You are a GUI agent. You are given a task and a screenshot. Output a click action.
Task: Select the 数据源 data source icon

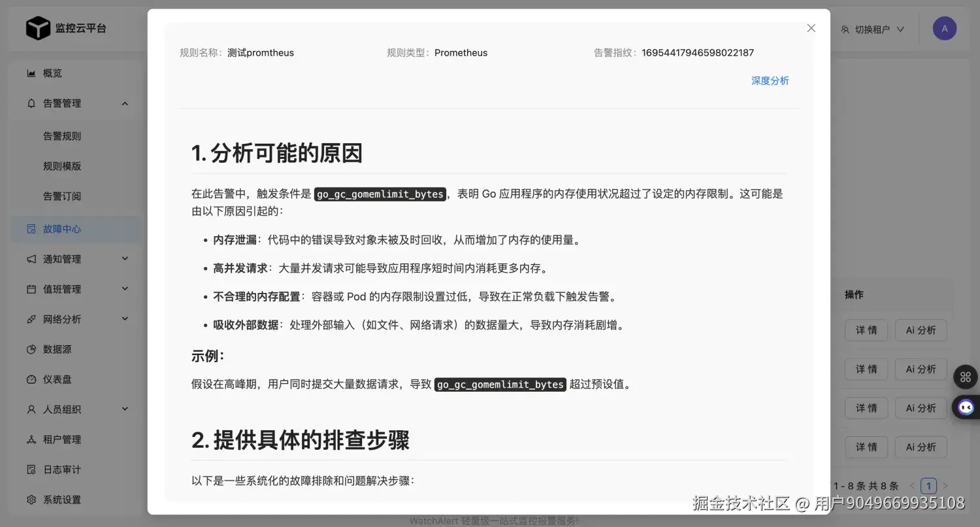[x=31, y=349]
